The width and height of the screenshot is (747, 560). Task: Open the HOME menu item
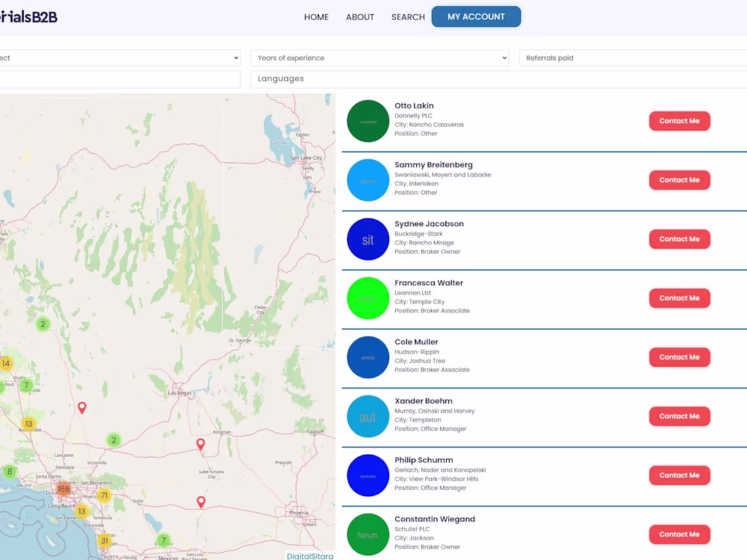point(316,17)
